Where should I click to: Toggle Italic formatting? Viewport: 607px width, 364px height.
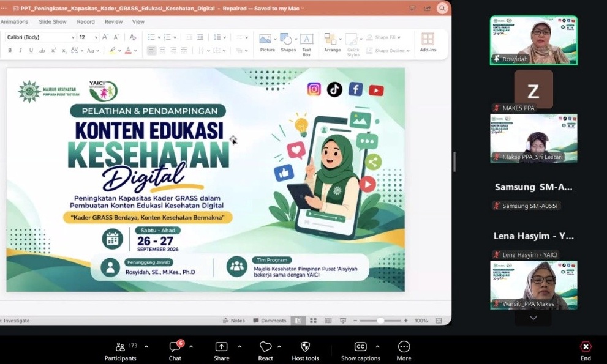pos(20,50)
